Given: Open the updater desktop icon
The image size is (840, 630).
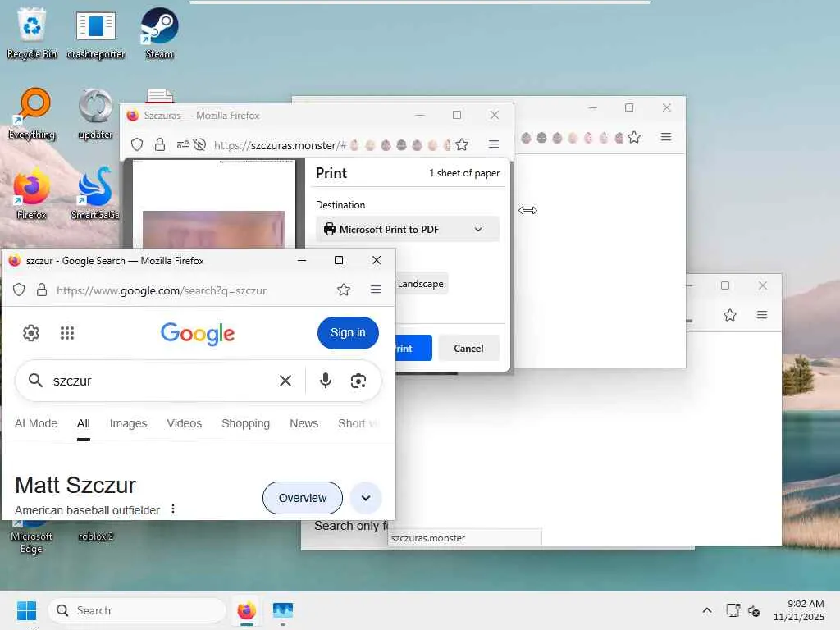Looking at the screenshot, I should (x=95, y=113).
